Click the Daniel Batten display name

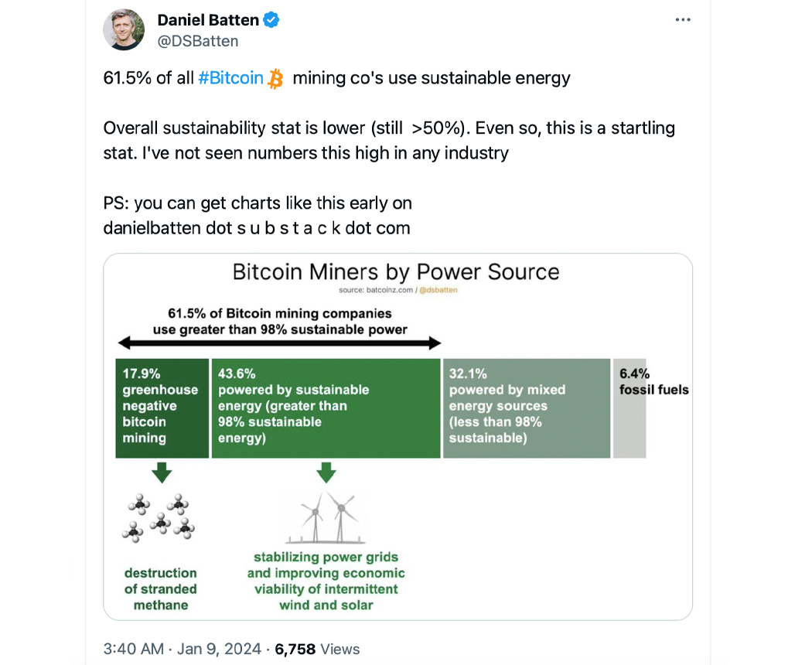pos(207,20)
